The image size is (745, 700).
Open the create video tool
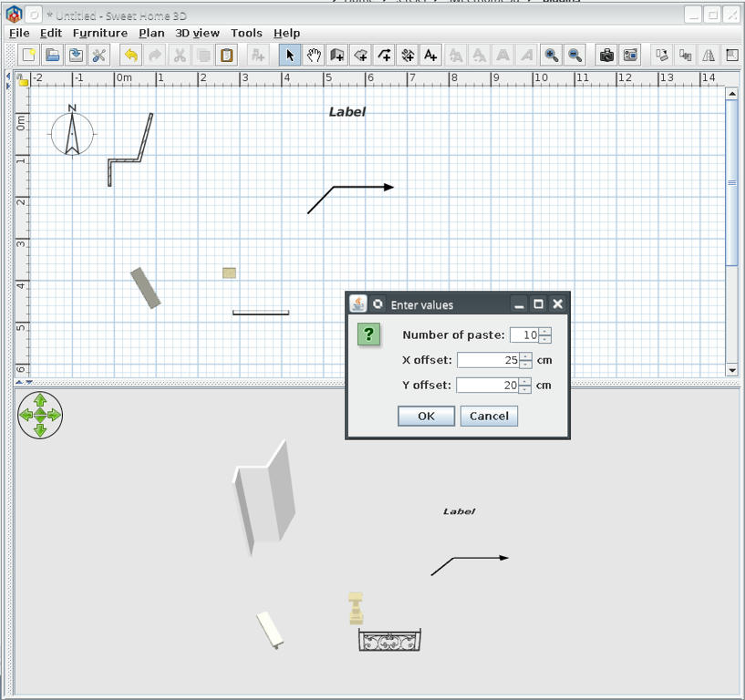(630, 55)
